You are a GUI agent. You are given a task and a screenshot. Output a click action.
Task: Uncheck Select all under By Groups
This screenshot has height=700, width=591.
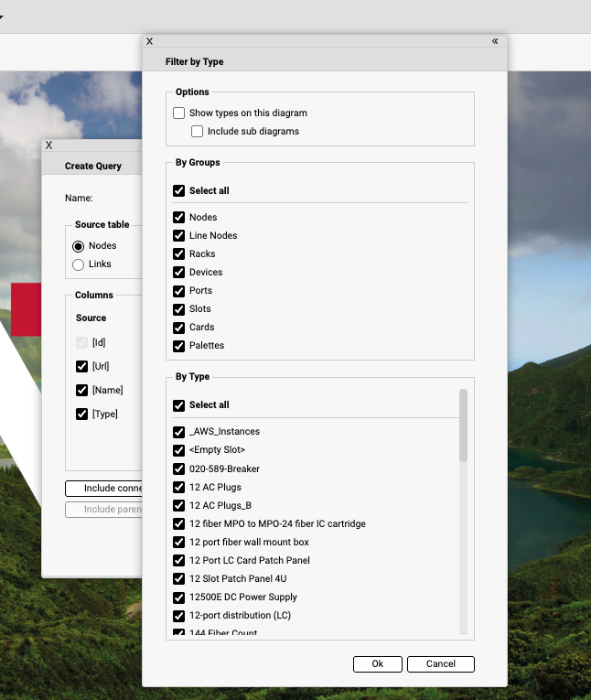click(x=179, y=191)
